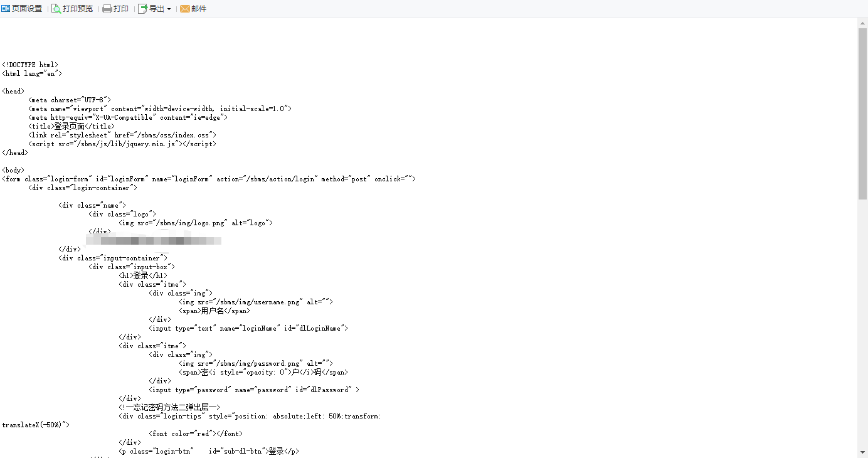
Task: Click the div class="login-tips" line
Action: 250,416
